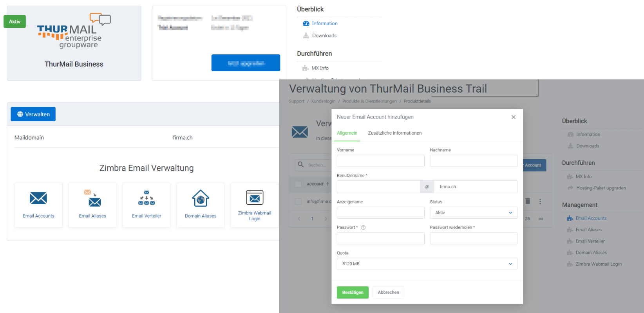Toggle checkbox for info@firma row
This screenshot has width=644, height=313.
point(298,201)
